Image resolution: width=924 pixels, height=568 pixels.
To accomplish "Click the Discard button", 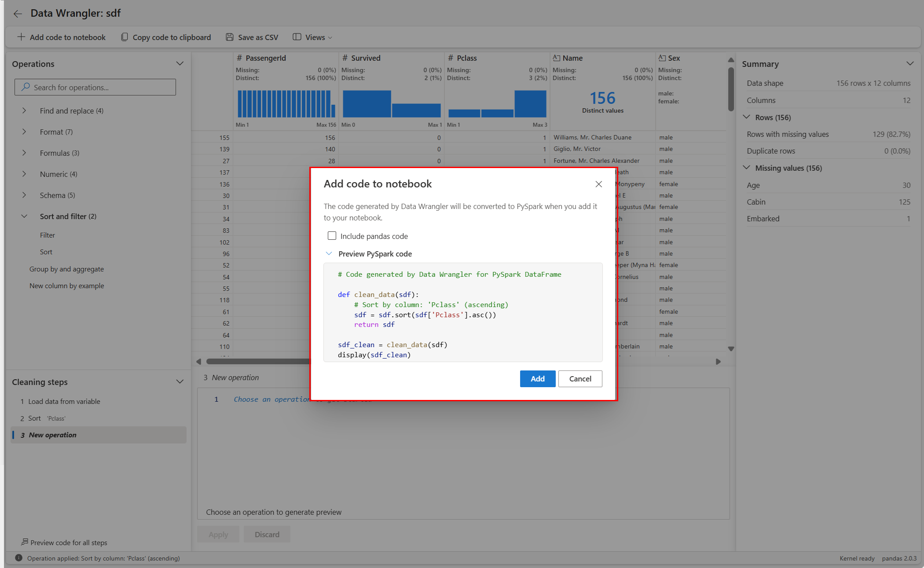I will point(267,535).
